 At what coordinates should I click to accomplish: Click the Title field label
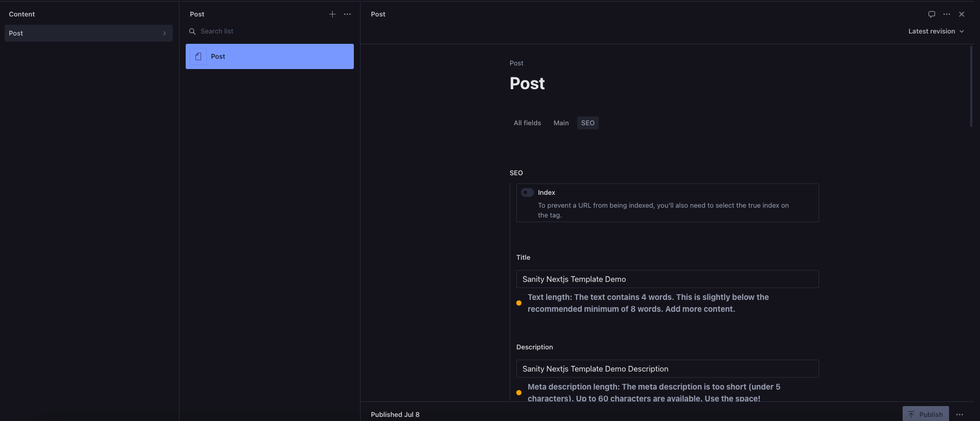click(x=523, y=258)
